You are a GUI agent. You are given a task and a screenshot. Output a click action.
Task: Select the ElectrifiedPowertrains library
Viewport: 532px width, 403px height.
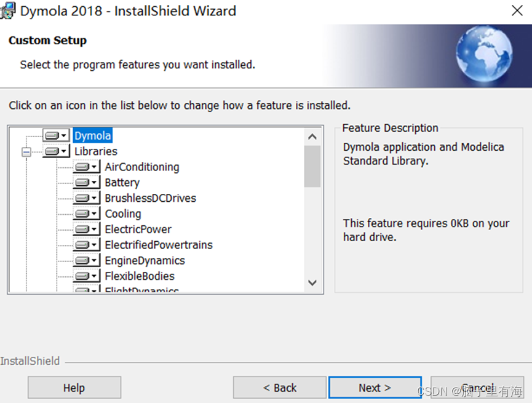159,245
